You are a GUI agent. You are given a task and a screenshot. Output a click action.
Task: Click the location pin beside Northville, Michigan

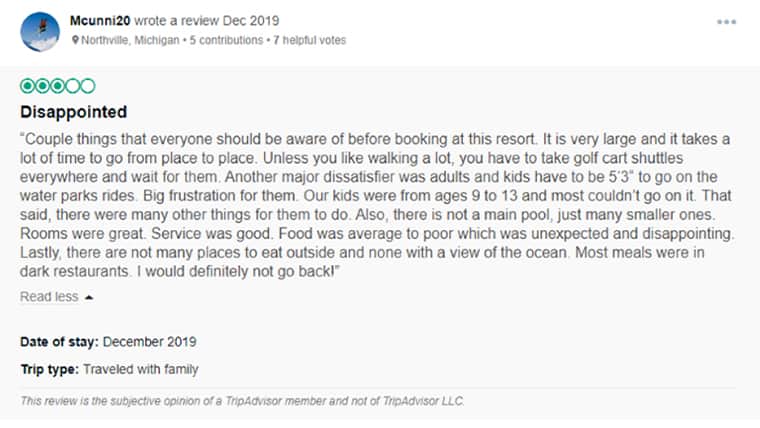tap(75, 40)
